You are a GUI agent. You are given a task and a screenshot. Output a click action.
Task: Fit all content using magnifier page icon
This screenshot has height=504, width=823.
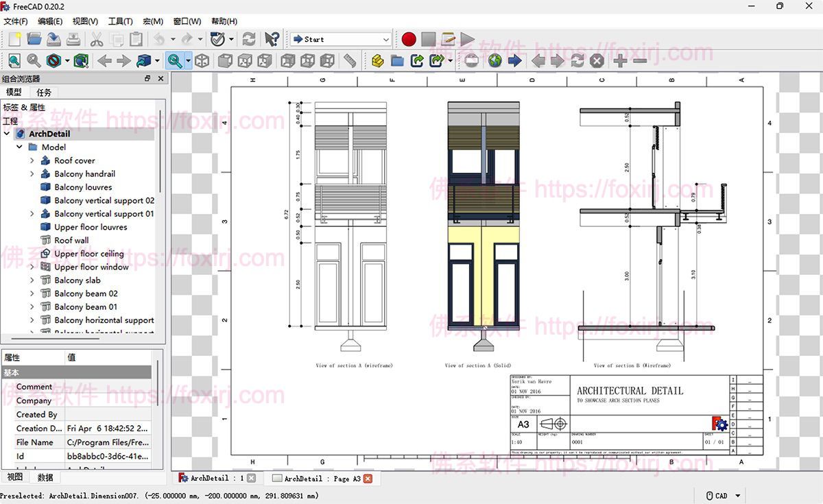coord(14,61)
